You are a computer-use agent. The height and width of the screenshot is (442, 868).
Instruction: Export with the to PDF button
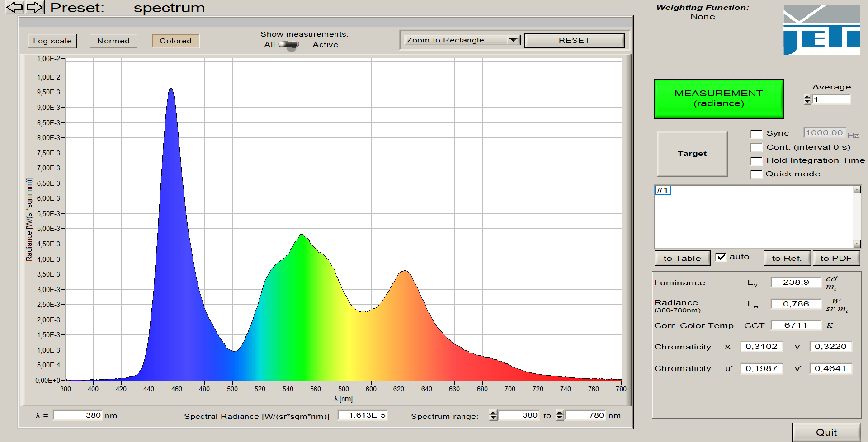pos(836,258)
